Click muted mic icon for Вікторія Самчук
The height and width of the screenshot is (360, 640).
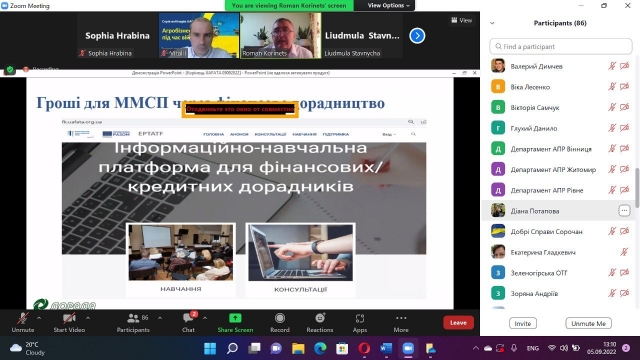coord(612,107)
